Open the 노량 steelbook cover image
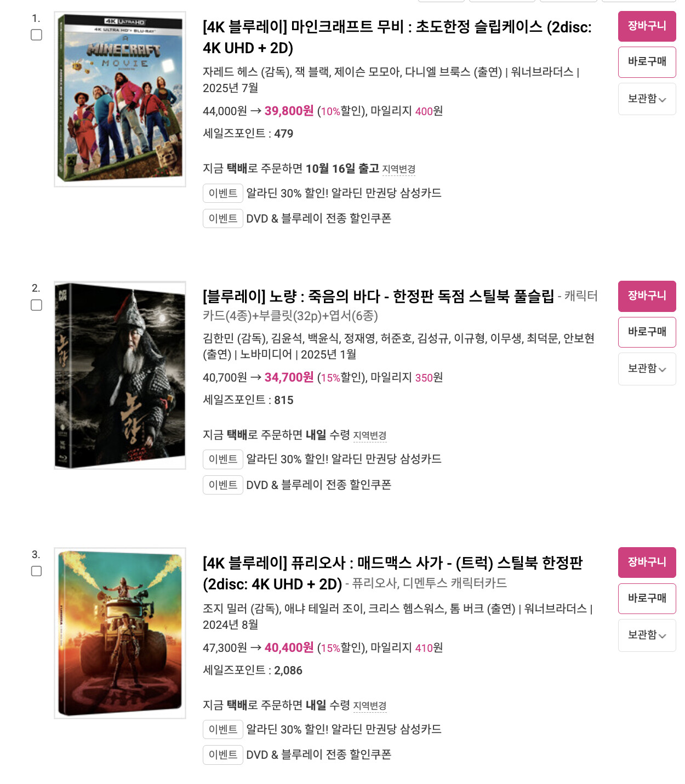The image size is (685, 784). [x=120, y=376]
